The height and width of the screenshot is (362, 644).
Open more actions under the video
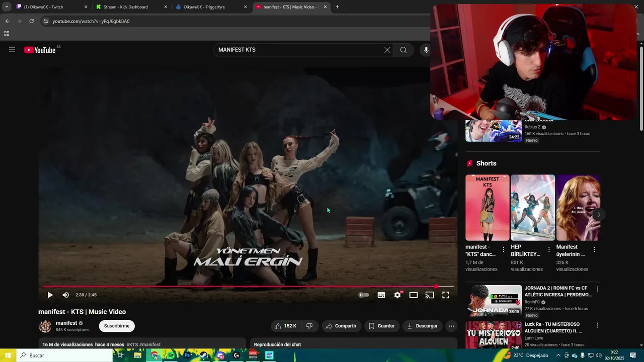tap(451, 326)
